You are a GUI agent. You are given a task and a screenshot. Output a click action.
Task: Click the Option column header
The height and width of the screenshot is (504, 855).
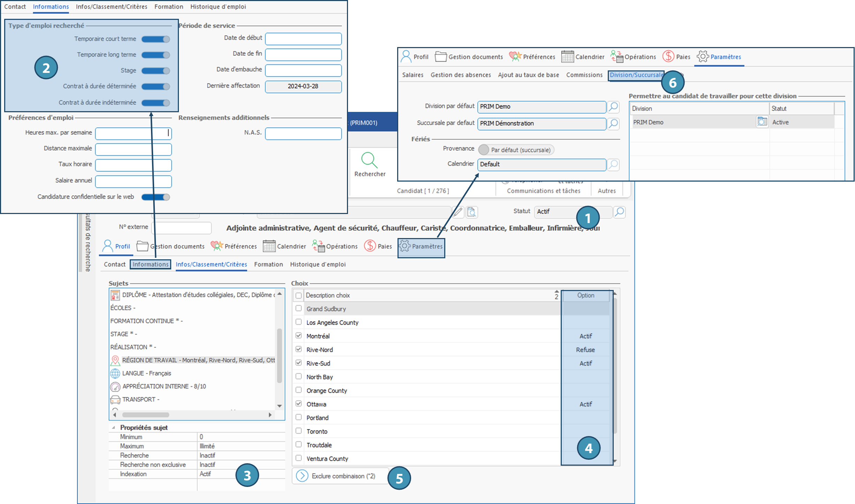pyautogui.click(x=585, y=295)
